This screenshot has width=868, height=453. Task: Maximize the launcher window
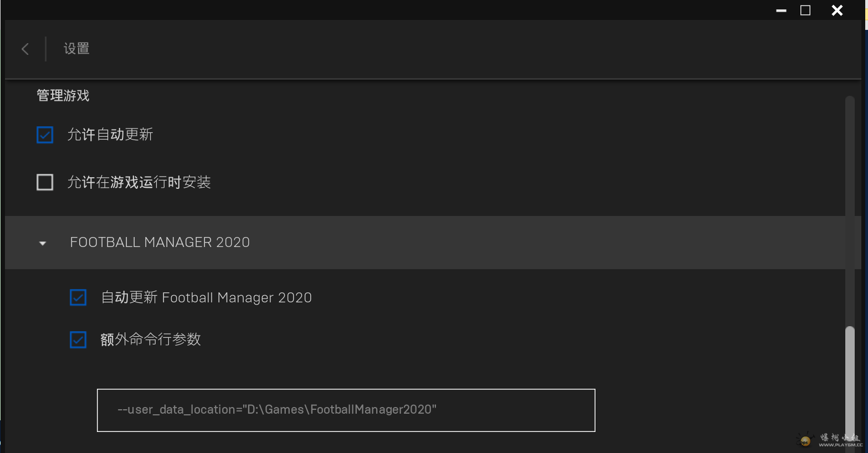pyautogui.click(x=805, y=11)
